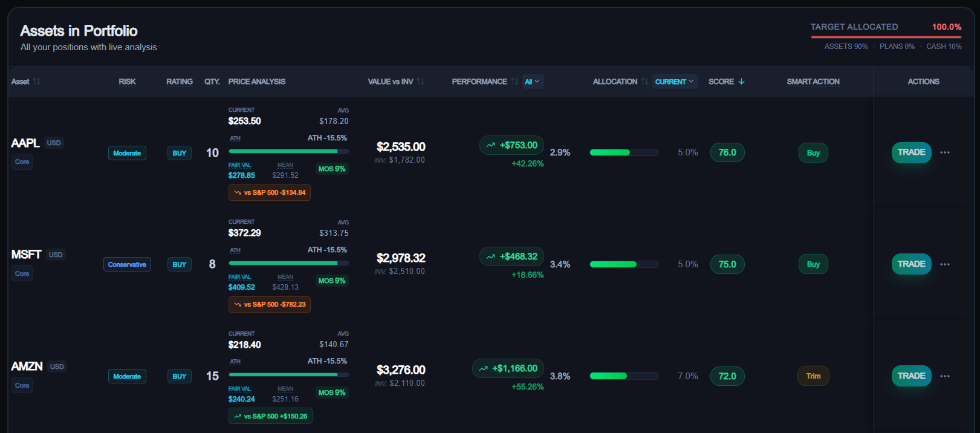The width and height of the screenshot is (980, 433).
Task: Click AMZN ATH price range bar
Action: click(288, 375)
